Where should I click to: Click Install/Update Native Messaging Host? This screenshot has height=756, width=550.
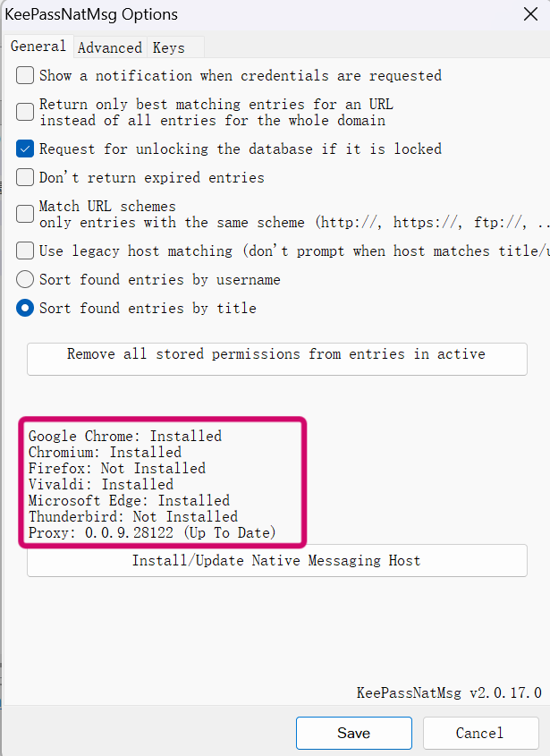coord(276,560)
